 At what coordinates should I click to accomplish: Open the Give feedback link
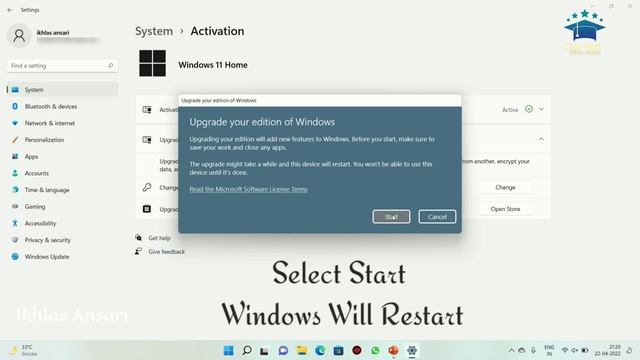[x=167, y=252]
